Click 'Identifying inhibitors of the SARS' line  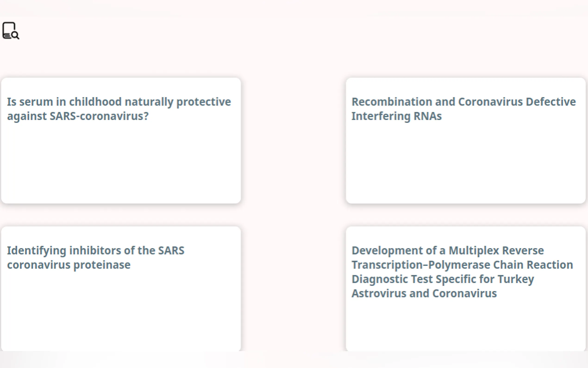click(96, 251)
